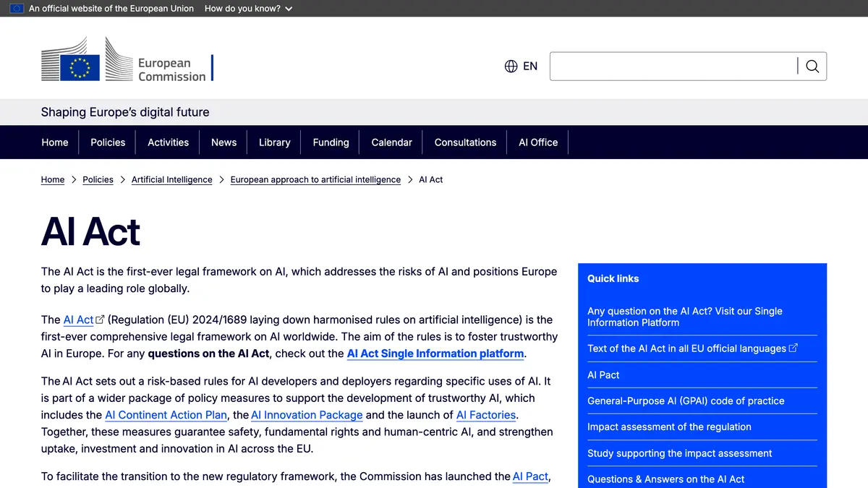
Task: Click the AI Pact link in body text
Action: pyautogui.click(x=530, y=476)
